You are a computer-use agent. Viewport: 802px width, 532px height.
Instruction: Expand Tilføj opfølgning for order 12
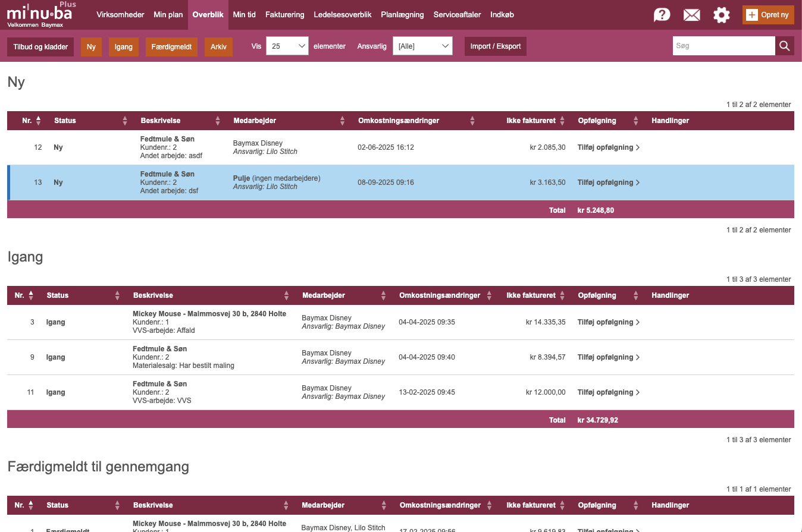coord(608,147)
